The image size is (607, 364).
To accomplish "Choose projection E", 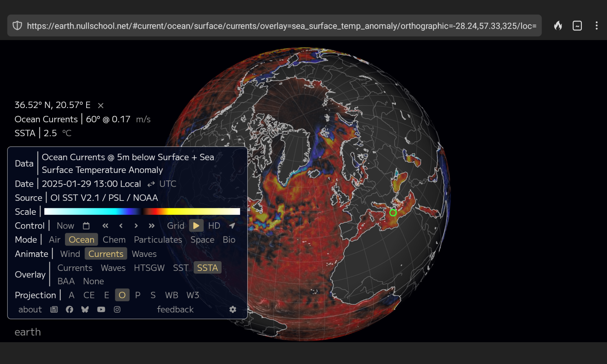I will (106, 295).
